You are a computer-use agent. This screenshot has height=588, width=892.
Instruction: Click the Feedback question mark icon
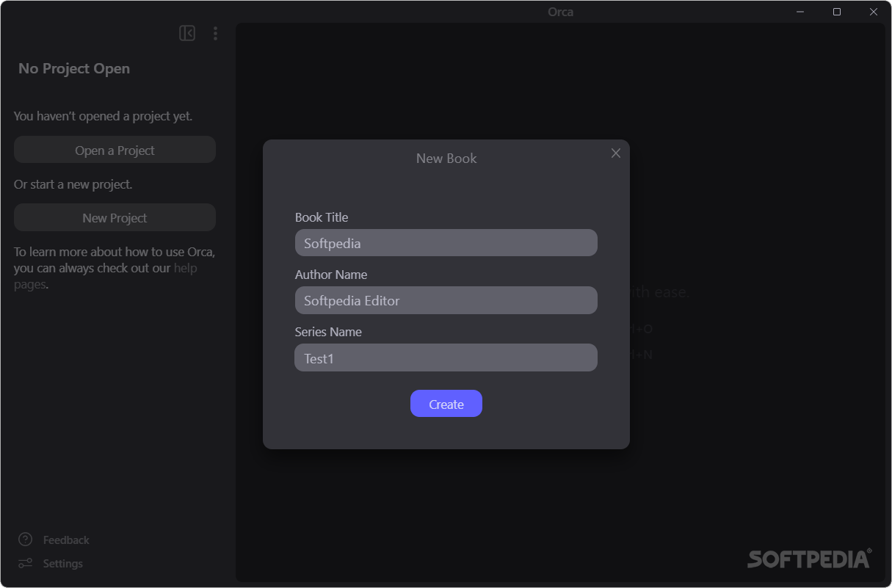coord(26,540)
